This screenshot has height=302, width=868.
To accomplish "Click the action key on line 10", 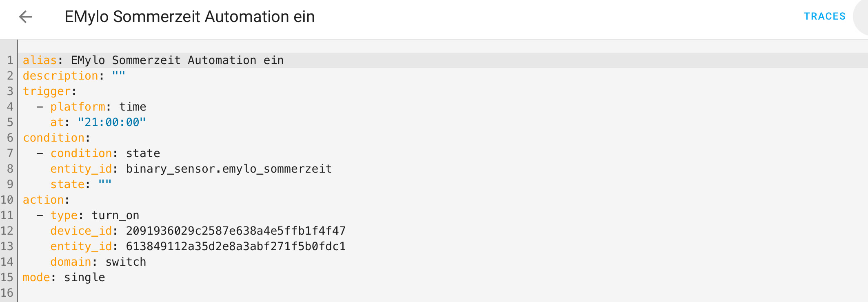I will [43, 200].
